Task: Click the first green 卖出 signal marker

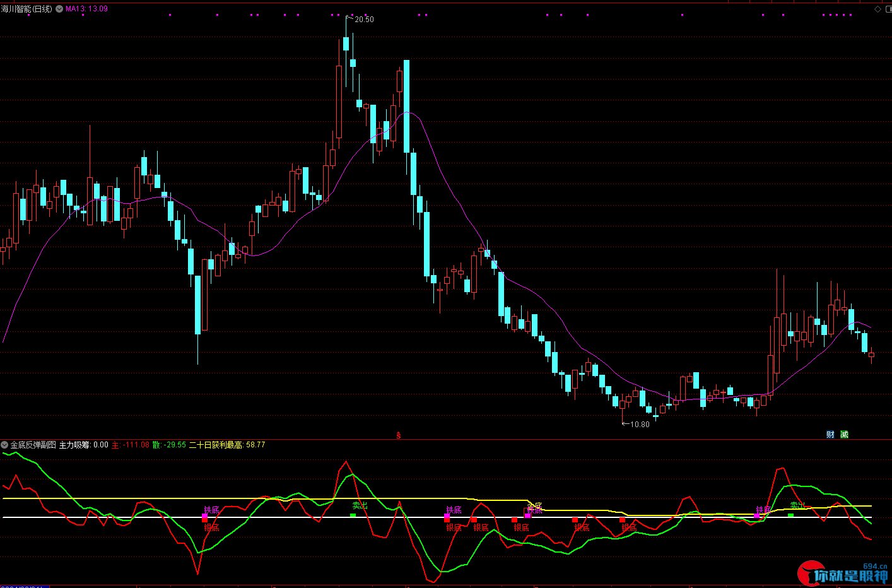Action: tap(353, 515)
